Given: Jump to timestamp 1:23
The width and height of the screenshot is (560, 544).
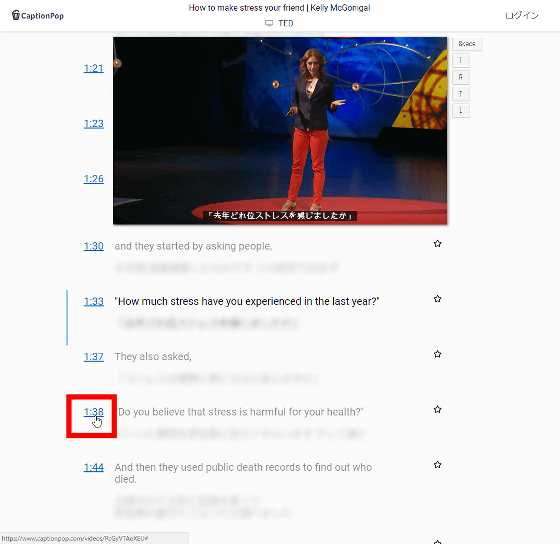Looking at the screenshot, I should click(x=94, y=124).
